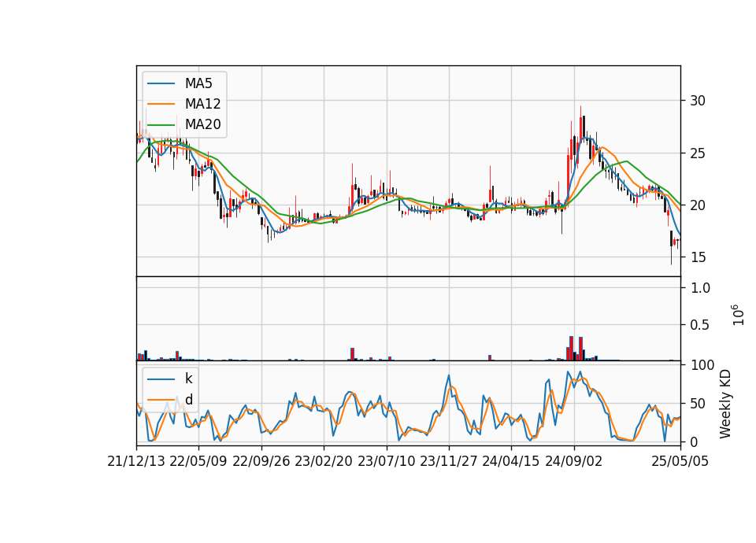Click the green MA20 legend line sample

tap(161, 124)
